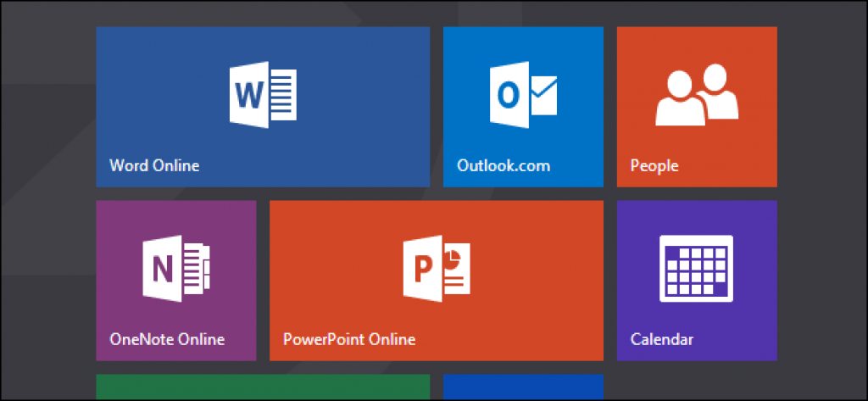Open the partially visible dark blue tile

523,387
